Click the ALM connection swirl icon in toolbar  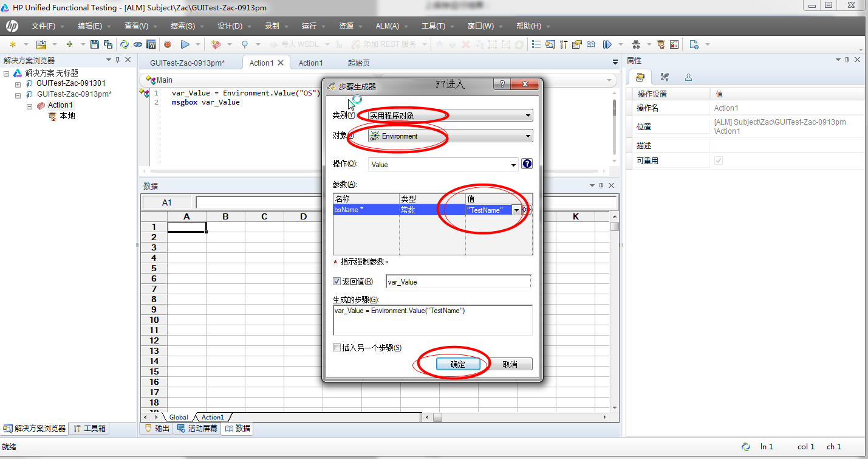pyautogui.click(x=125, y=44)
